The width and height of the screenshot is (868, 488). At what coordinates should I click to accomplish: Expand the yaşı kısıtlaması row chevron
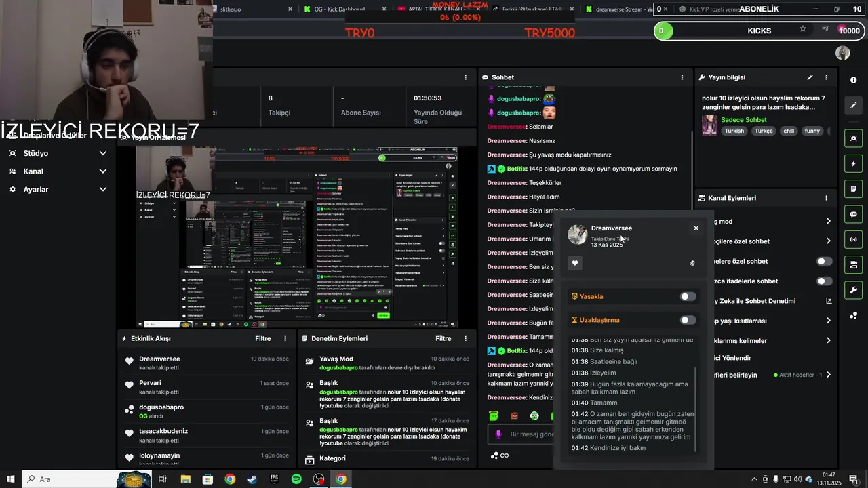(828, 321)
